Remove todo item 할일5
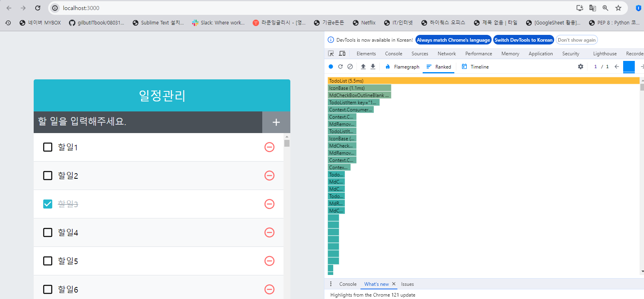This screenshot has height=299, width=644. point(269,261)
